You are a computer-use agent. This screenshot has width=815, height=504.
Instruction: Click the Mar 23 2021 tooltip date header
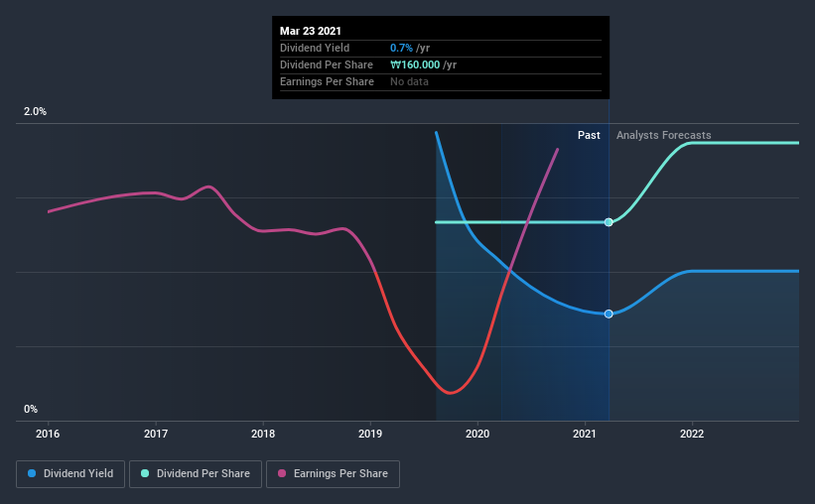pos(311,31)
